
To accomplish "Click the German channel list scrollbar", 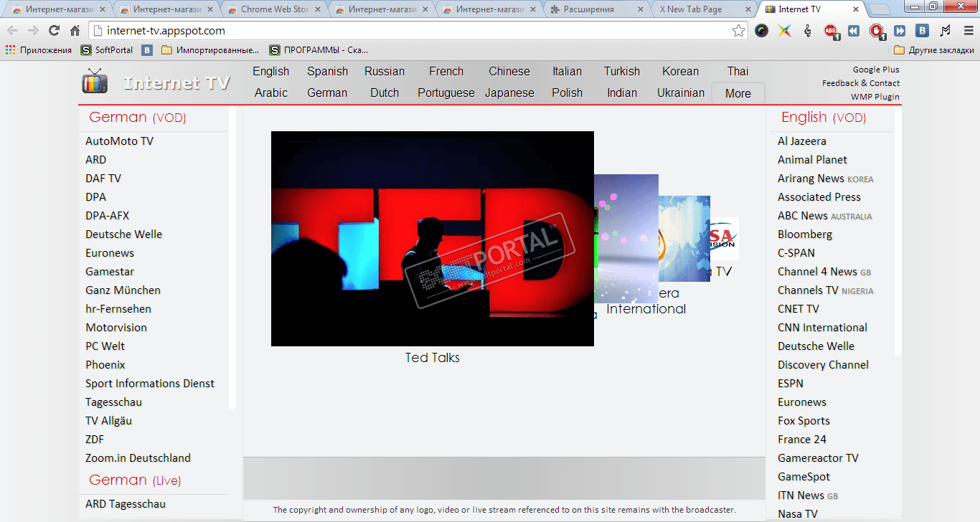I will pos(232,257).
